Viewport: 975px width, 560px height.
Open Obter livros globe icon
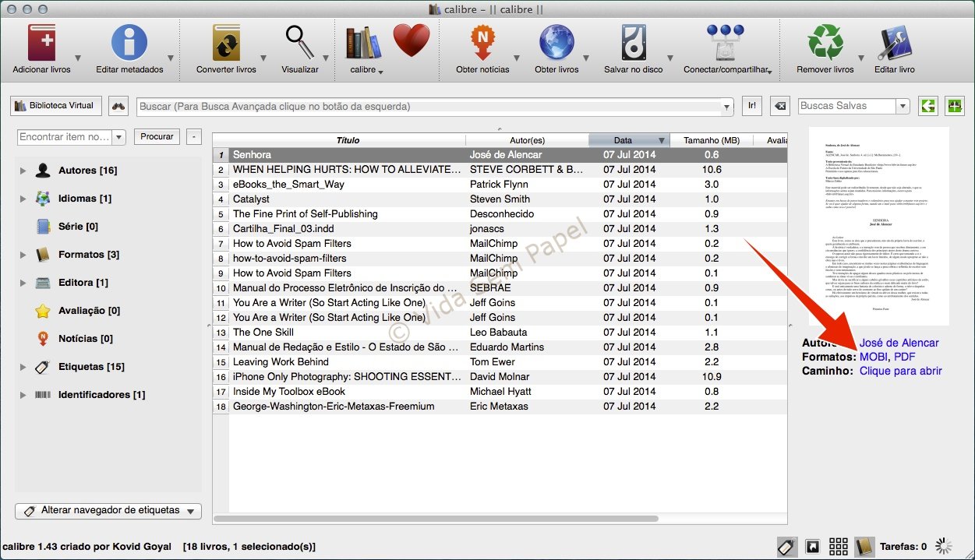pos(556,42)
